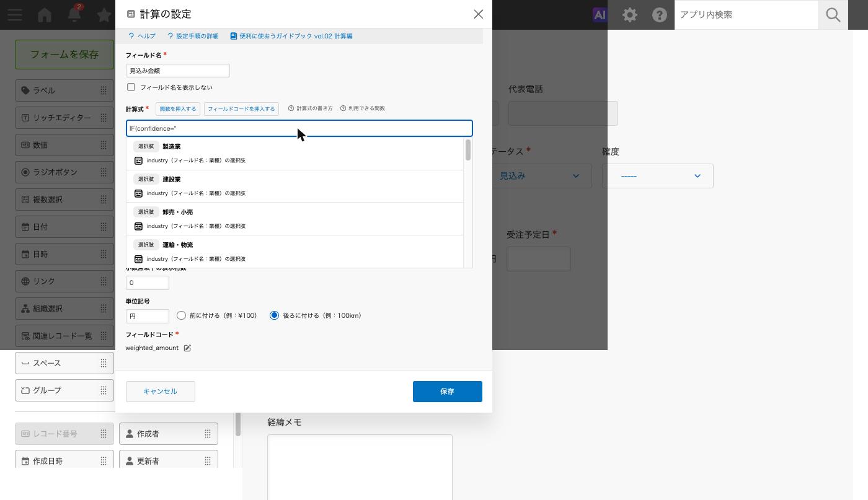The width and height of the screenshot is (868, 500).
Task: Select the 作成者 field item
Action: tap(169, 434)
